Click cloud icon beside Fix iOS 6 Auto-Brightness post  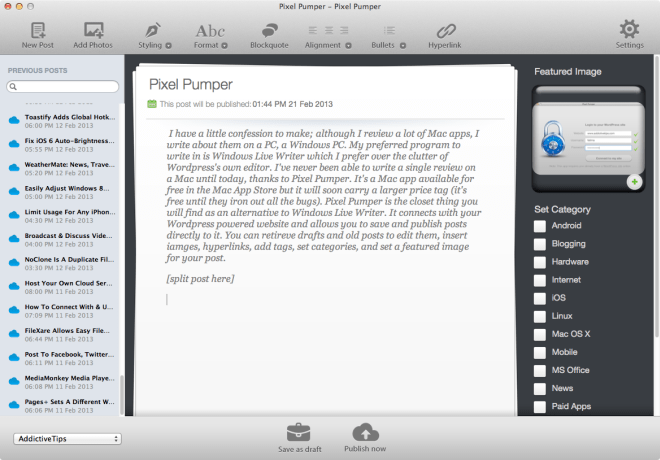14,144
